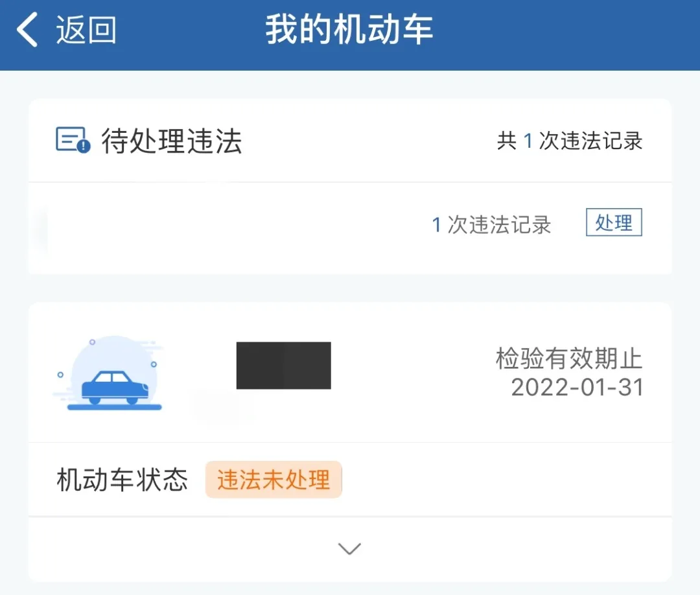Tap the 违法未处理 status badge
The image size is (700, 595).
(274, 480)
